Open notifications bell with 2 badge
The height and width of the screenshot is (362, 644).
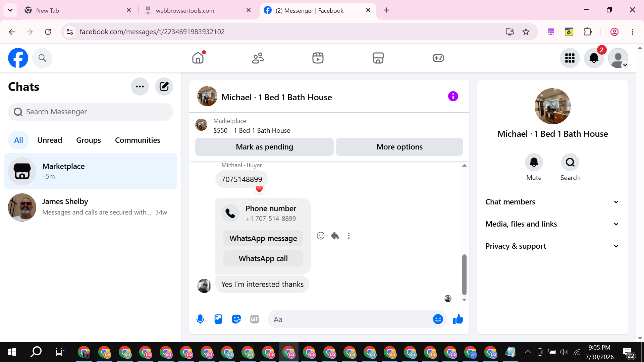pyautogui.click(x=594, y=58)
